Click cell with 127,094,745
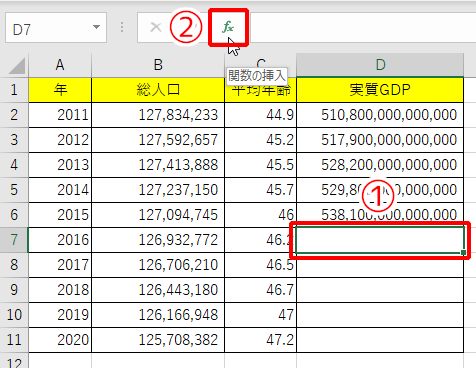Screen dimensions: 476x368 point(158,215)
